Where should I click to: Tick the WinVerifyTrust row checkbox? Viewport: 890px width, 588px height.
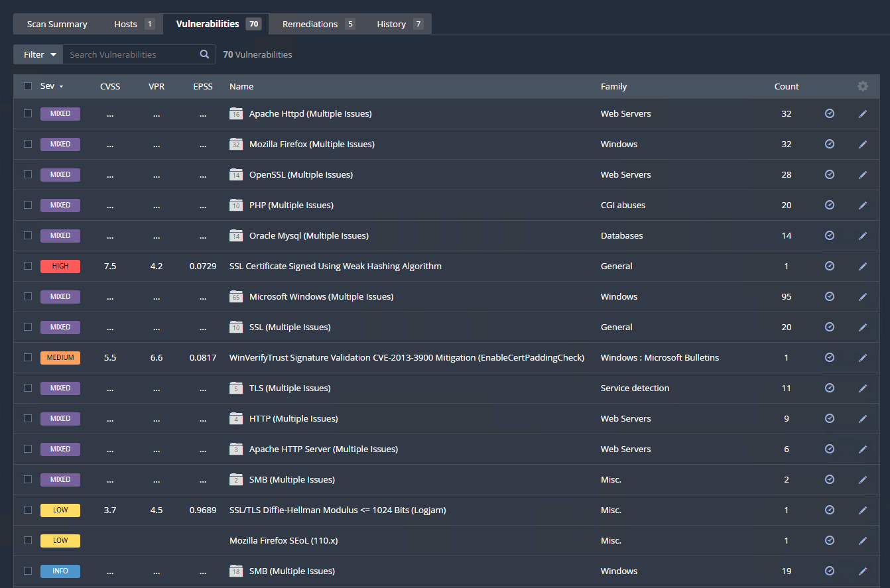(28, 357)
